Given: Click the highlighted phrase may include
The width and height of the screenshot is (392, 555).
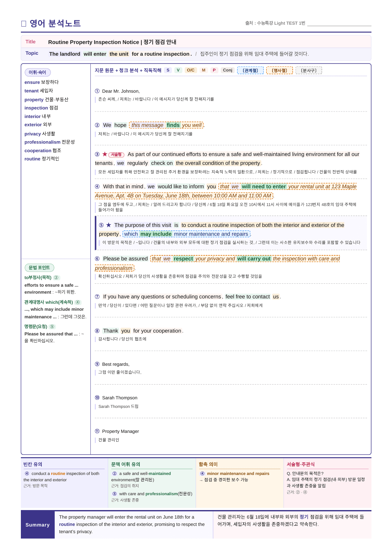Looking at the screenshot, I should point(156,234).
